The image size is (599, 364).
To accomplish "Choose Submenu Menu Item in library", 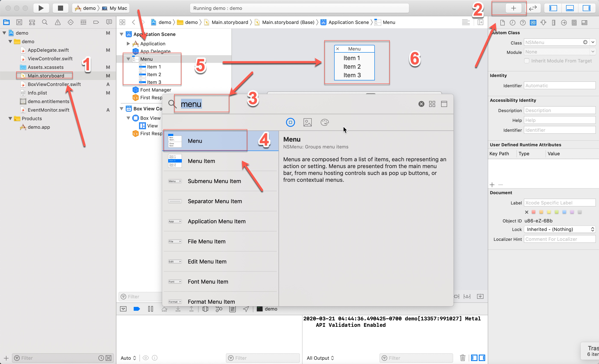I will pos(220,181).
